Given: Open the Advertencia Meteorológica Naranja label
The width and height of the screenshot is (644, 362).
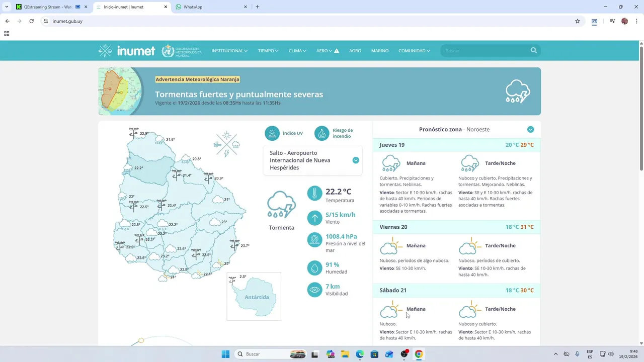Looking at the screenshot, I should click(197, 79).
